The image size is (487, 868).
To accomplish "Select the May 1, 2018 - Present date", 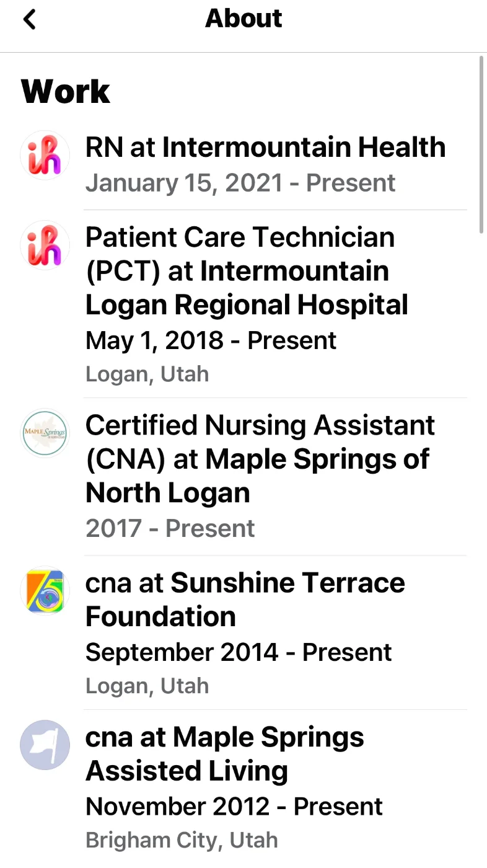I will 211,340.
